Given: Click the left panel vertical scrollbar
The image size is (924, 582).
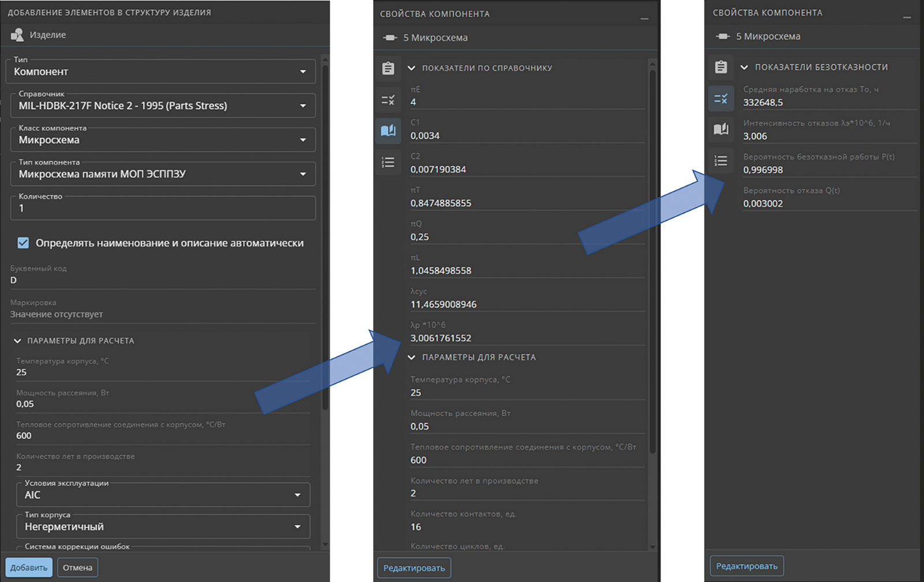Looking at the screenshot, I should (325, 231).
